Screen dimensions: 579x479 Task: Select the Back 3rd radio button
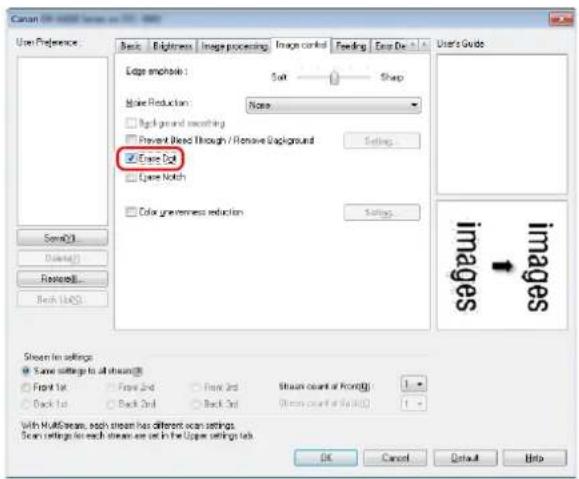[196, 404]
